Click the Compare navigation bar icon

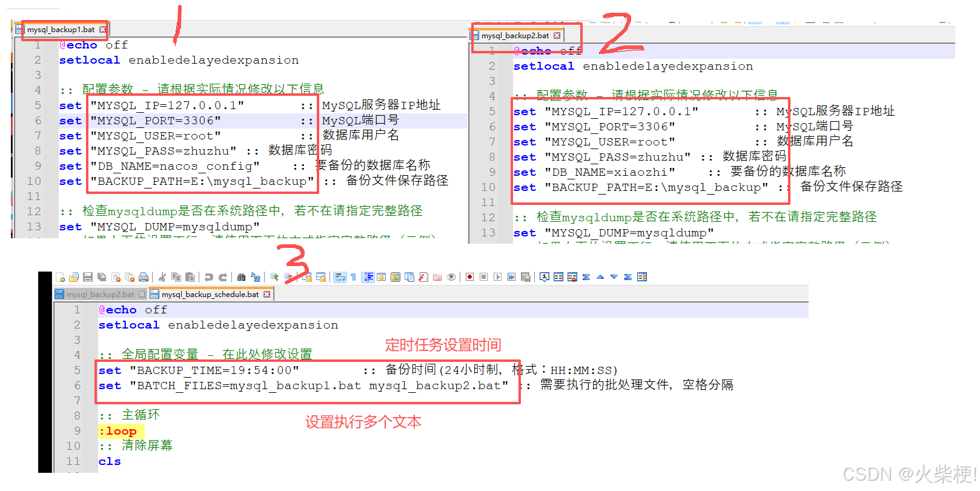coord(641,277)
